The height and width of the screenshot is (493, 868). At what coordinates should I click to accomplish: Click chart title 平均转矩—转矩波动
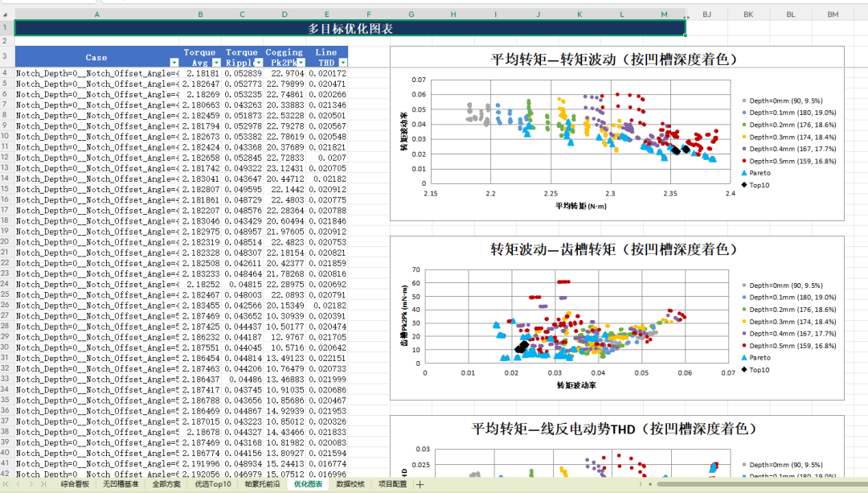(614, 60)
